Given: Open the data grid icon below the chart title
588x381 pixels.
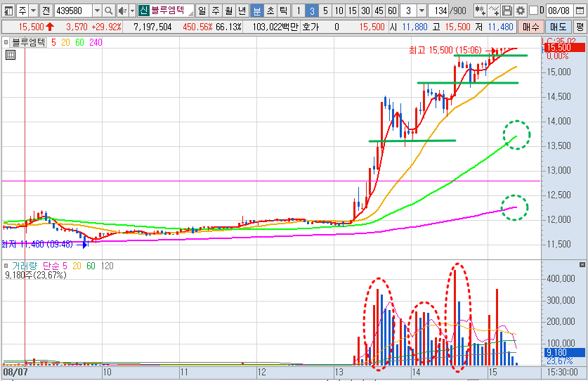Looking at the screenshot, I should 11,55.
